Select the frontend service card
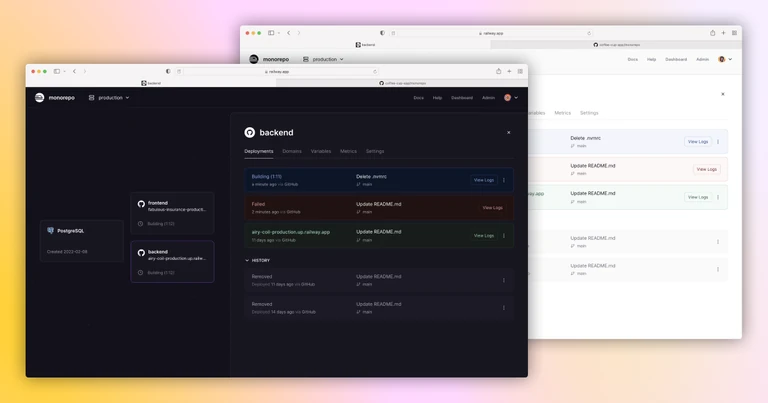Image resolution: width=768 pixels, height=403 pixels. pyautogui.click(x=172, y=213)
